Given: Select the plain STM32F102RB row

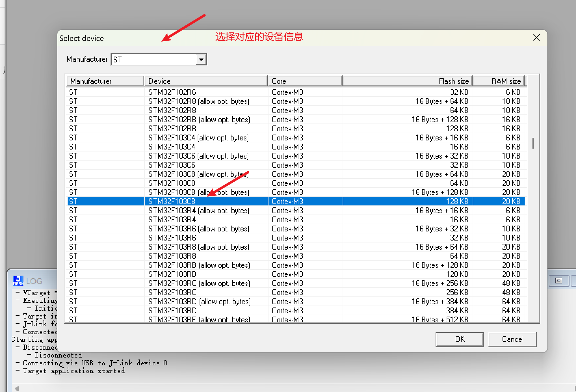Looking at the screenshot, I should [296, 129].
